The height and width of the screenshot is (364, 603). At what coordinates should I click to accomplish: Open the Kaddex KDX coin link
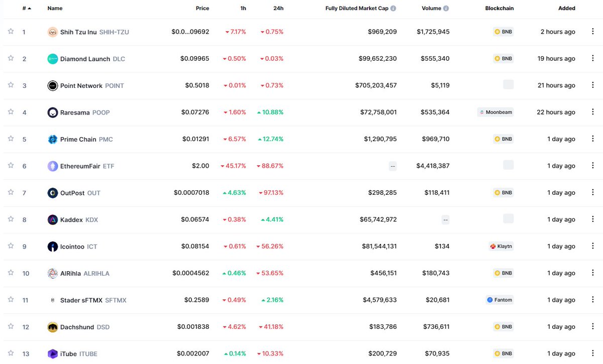pos(79,220)
